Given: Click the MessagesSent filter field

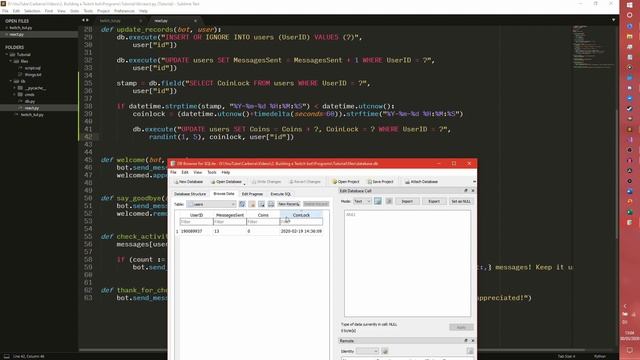Looking at the screenshot, I should coord(230,222).
